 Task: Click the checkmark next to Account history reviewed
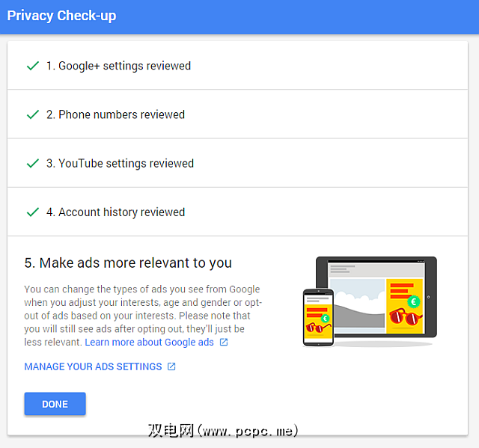[x=32, y=212]
